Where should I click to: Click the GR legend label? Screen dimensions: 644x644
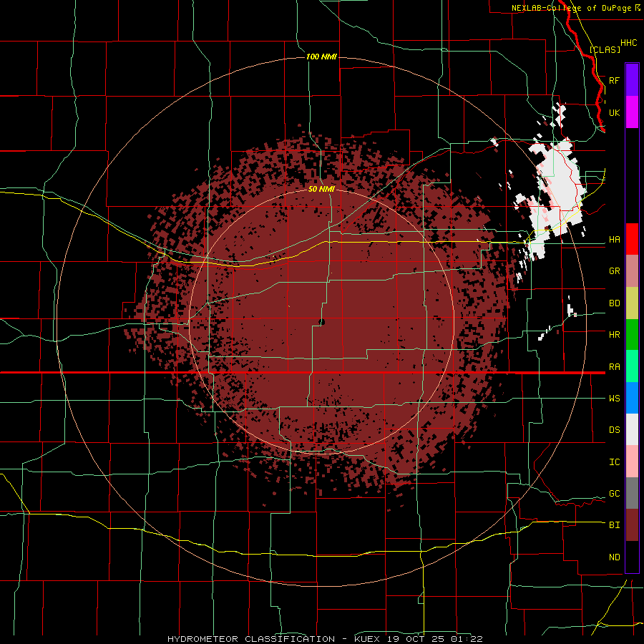point(614,271)
